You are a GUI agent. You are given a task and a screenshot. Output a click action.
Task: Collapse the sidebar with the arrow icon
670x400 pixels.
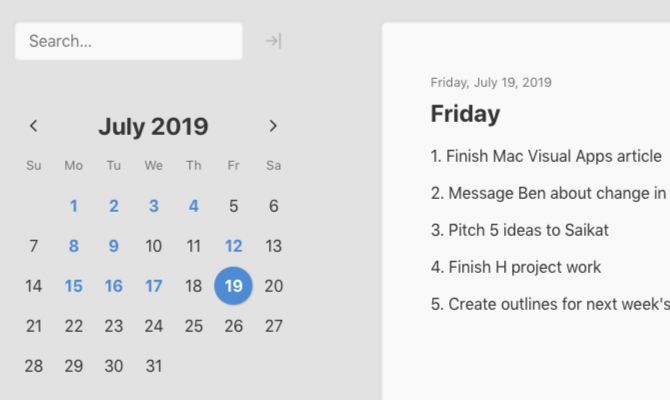point(273,41)
